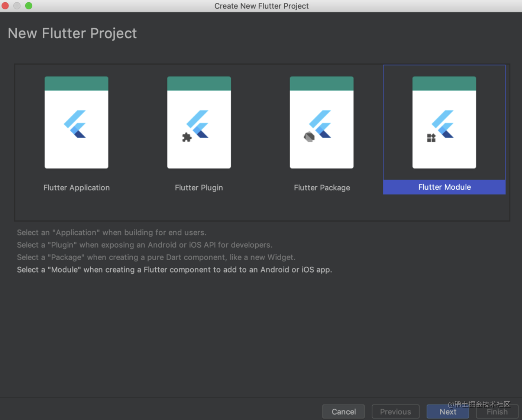Click Next to continue project setup
Screen dimensions: 522x420
pyautogui.click(x=448, y=411)
